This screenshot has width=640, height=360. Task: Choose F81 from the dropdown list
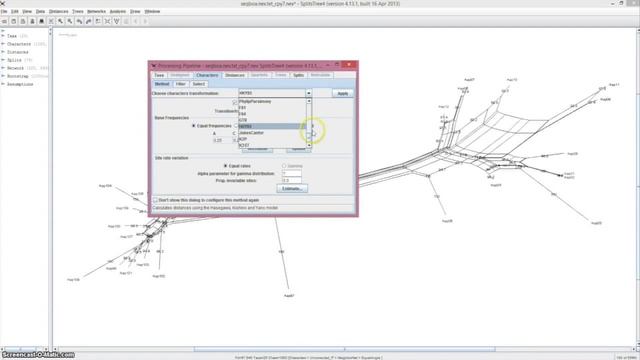pyautogui.click(x=272, y=108)
